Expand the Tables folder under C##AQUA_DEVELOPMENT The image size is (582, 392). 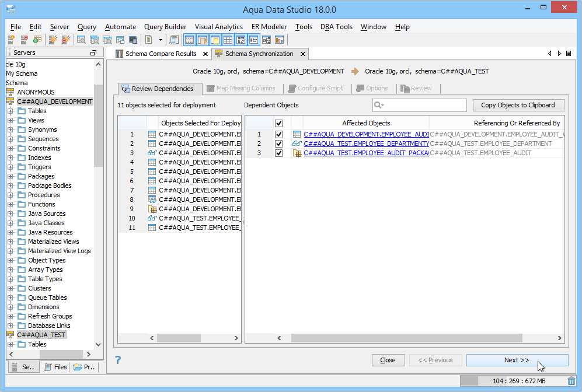(x=10, y=111)
